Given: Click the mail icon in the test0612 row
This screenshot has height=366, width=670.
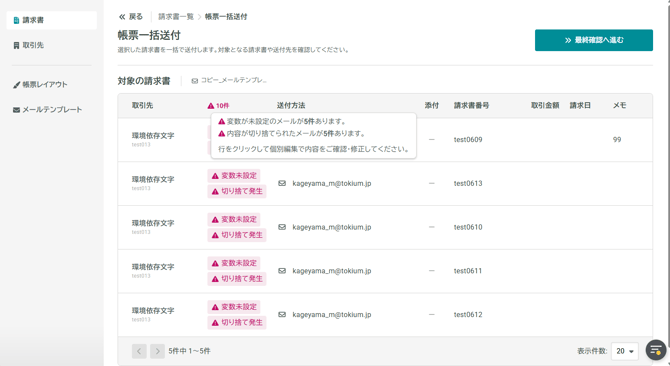Looking at the screenshot, I should point(282,314).
